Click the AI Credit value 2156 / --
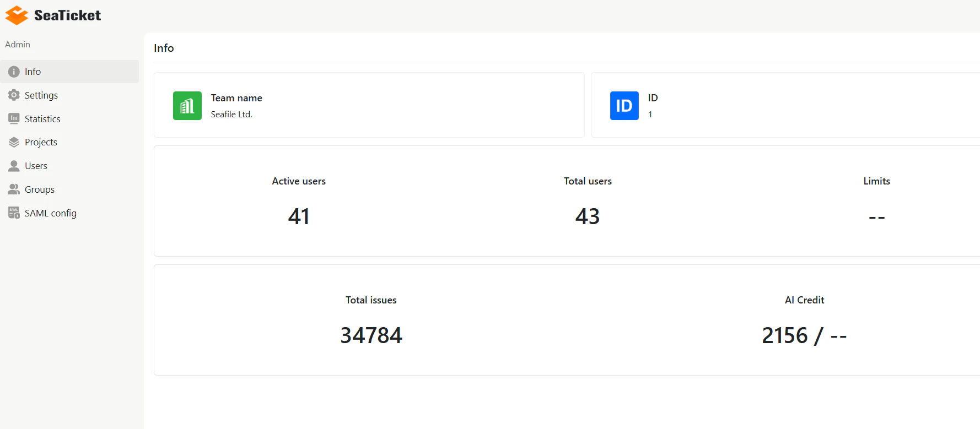Image resolution: width=980 pixels, height=429 pixels. pyautogui.click(x=804, y=335)
